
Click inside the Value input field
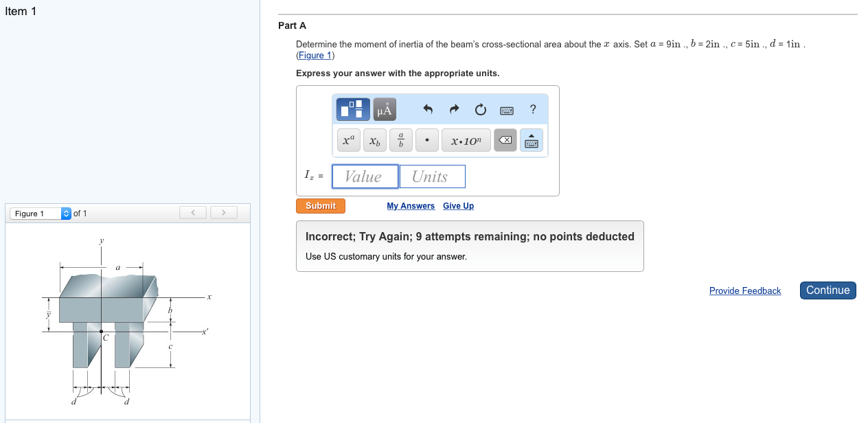tap(365, 176)
